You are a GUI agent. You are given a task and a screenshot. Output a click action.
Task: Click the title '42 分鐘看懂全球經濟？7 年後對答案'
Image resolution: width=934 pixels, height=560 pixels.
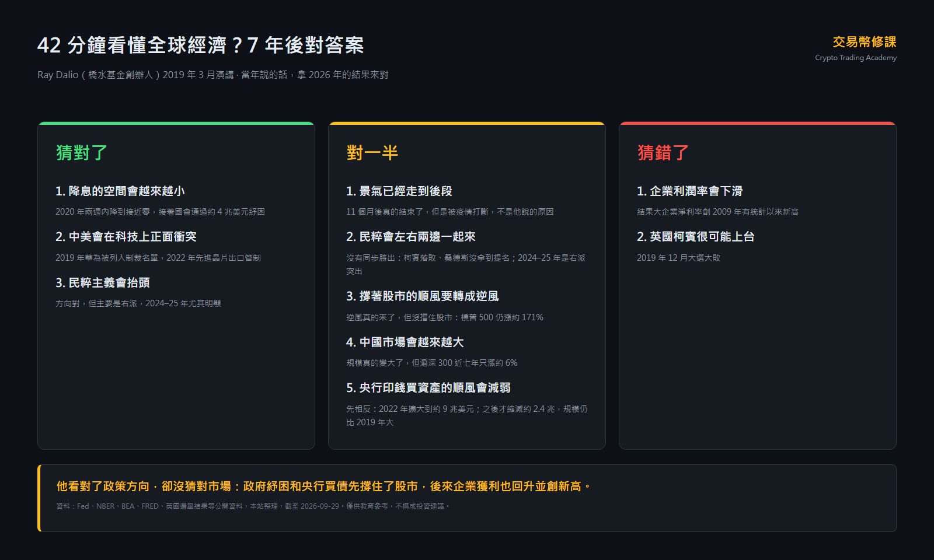201,45
